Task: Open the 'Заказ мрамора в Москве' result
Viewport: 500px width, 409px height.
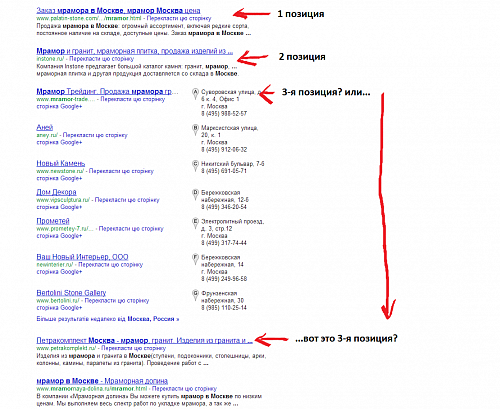Action: point(118,11)
